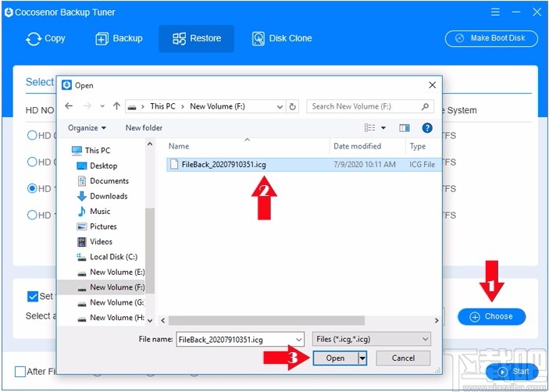Select Downloads in the navigation tree
Screen dimensions: 549x392
point(102,196)
